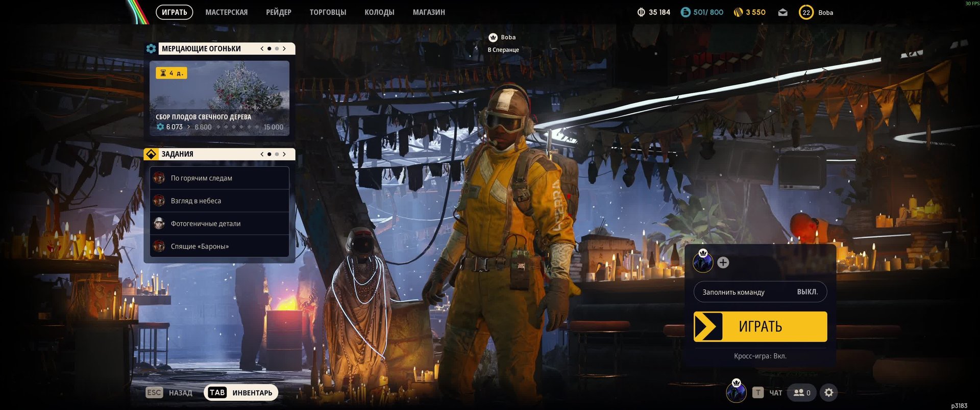Screen dimensions: 980x410
Task: Open the РЕЙДЕР tab
Action: (x=278, y=12)
